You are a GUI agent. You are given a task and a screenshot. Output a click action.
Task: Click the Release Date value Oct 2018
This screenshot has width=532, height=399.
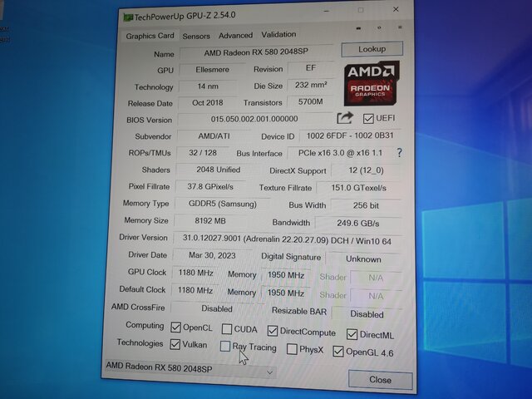(x=207, y=103)
